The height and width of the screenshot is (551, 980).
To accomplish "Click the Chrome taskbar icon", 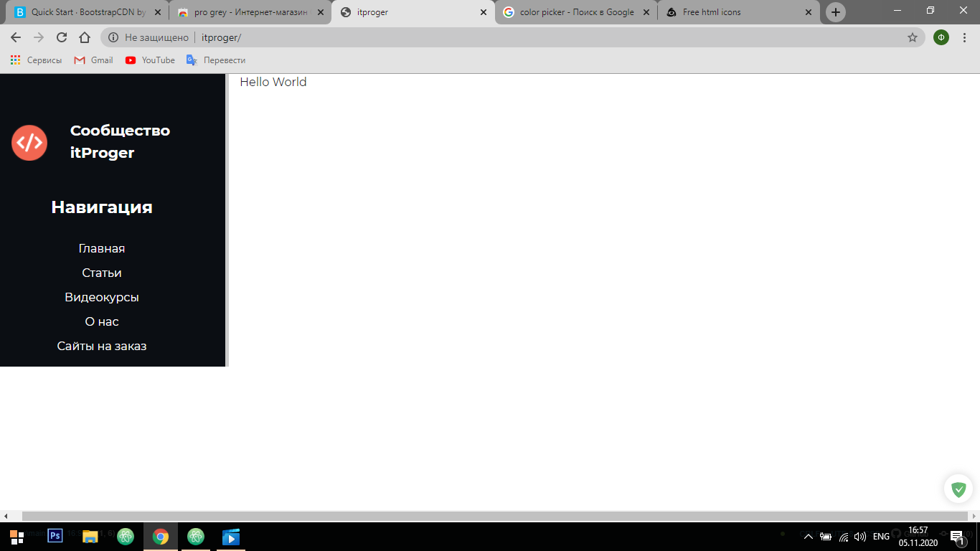I will tap(161, 537).
